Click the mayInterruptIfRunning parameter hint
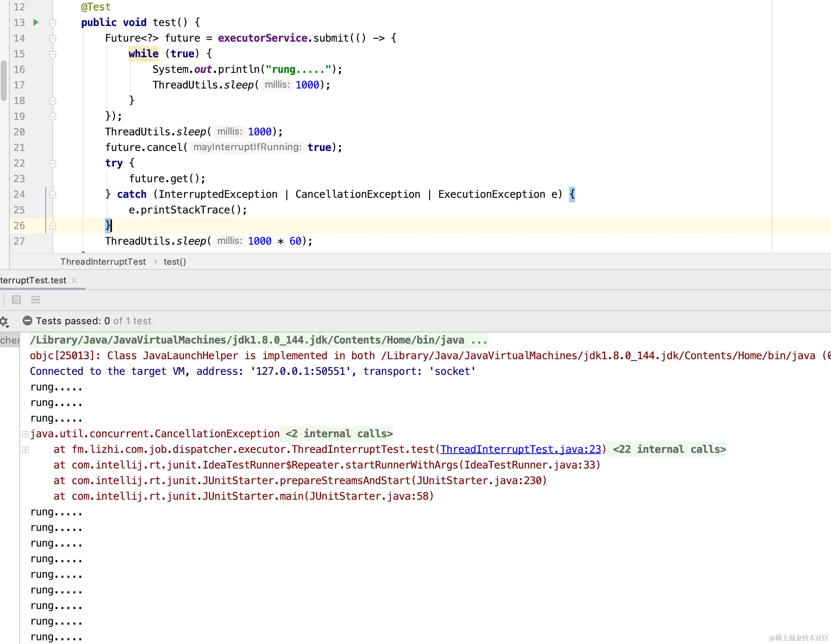Viewport: 831px width, 644px height. click(x=247, y=147)
